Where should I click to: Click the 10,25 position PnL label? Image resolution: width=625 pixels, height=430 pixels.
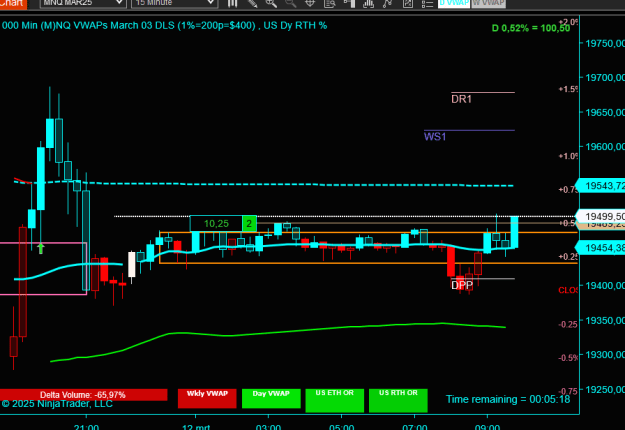tap(216, 224)
